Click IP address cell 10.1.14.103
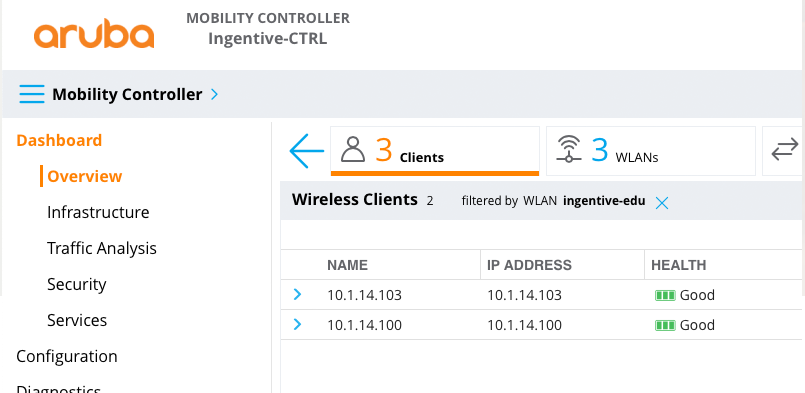Viewport: 805px width, 393px height. 524,295
